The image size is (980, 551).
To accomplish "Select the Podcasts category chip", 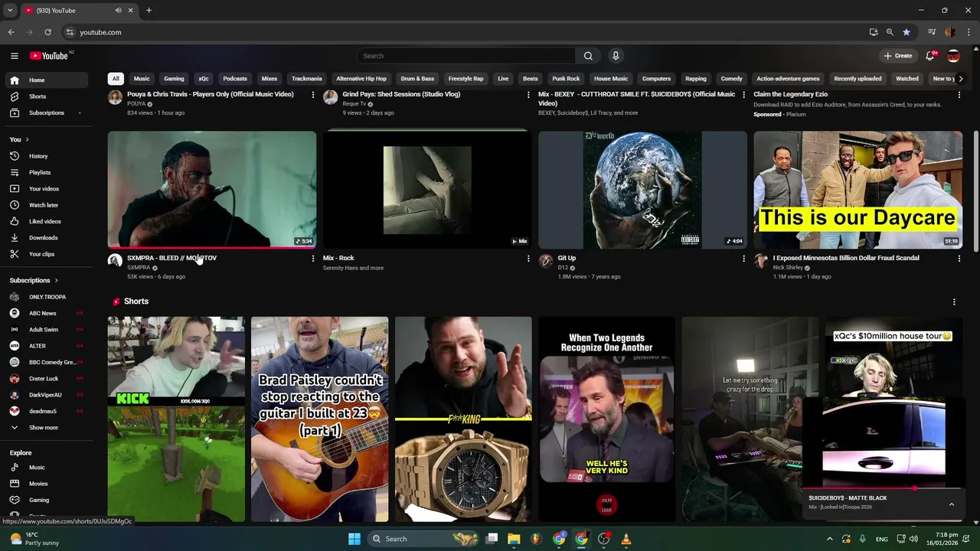I will tap(235, 79).
